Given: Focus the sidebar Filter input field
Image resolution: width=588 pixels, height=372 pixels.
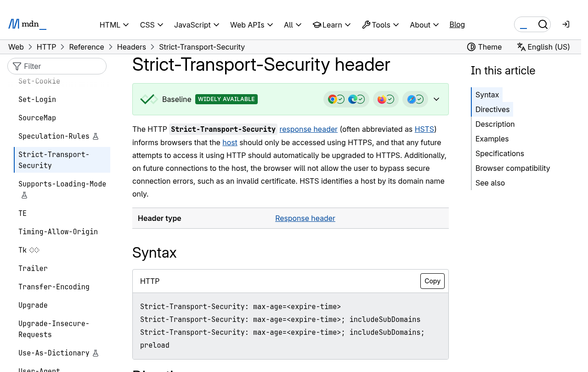Looking at the screenshot, I should 57,66.
